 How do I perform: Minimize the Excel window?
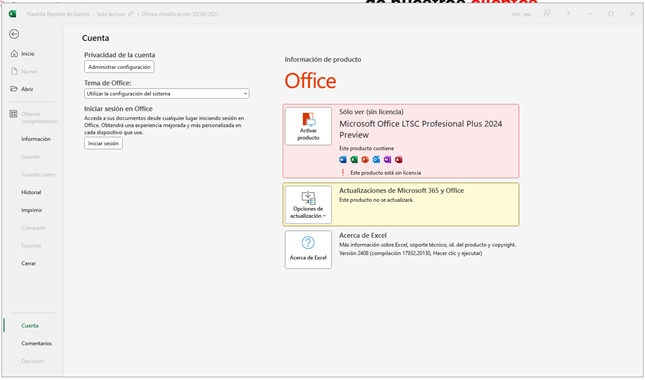tap(589, 14)
